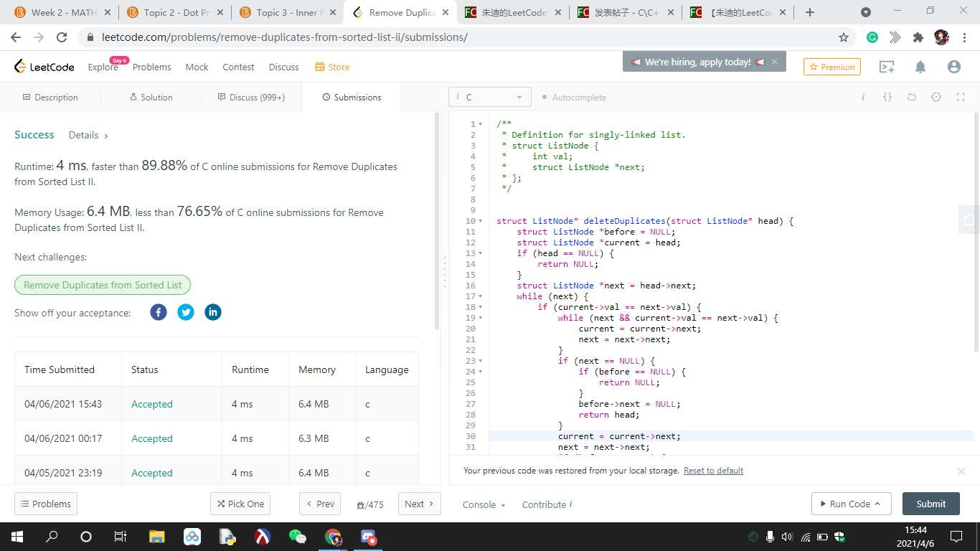Open Chrome tab search dropdown
This screenshot has height=551, width=980.
click(x=866, y=12)
